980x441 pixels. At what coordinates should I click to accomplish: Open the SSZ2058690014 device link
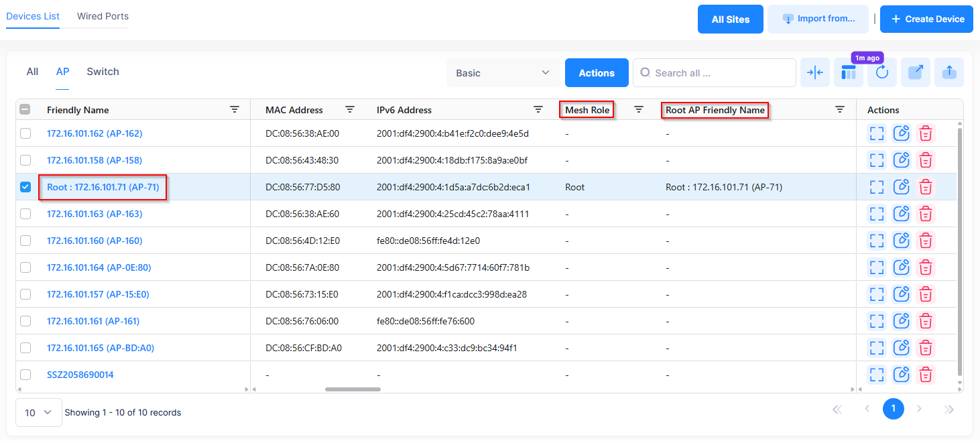coord(80,375)
